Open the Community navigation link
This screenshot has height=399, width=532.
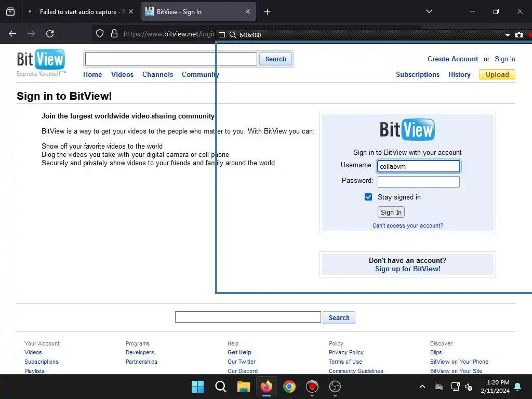(x=200, y=74)
